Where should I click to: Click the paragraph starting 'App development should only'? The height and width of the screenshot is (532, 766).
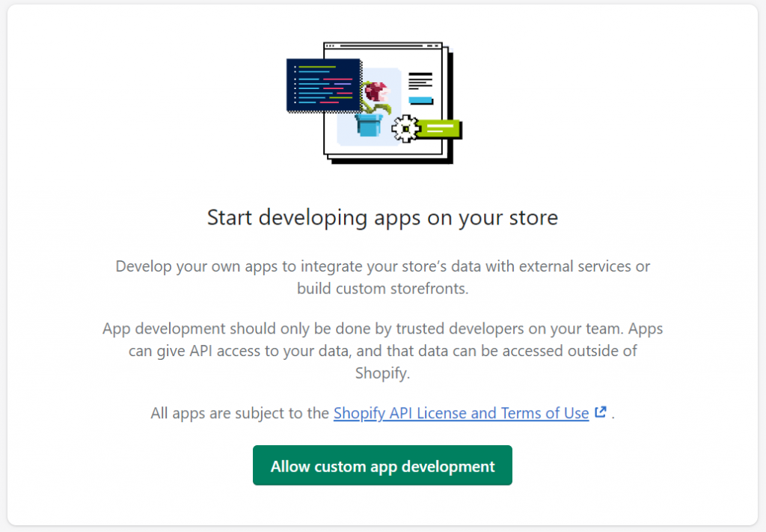pos(382,329)
